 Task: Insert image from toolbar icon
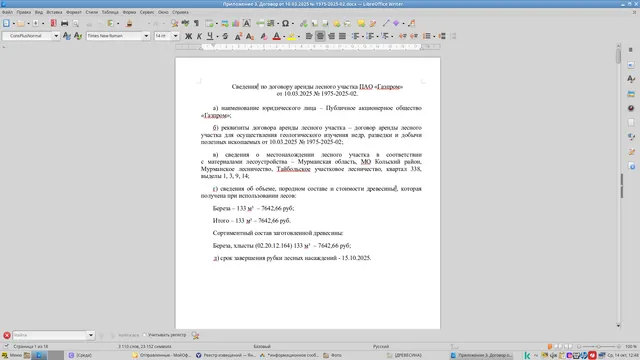(225, 23)
